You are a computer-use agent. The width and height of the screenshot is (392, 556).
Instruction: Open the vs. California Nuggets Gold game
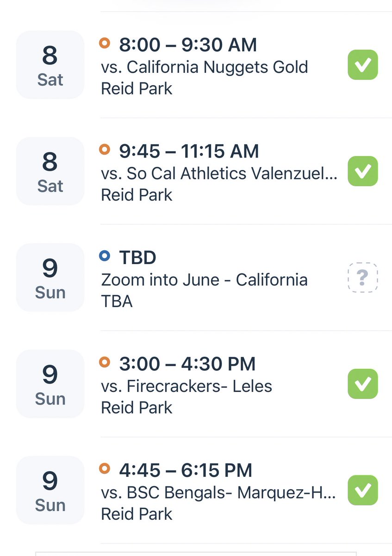(x=205, y=67)
